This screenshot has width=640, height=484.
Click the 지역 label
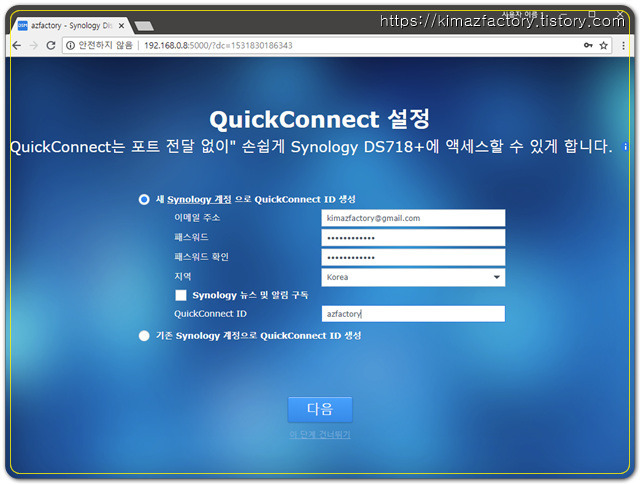[182, 276]
